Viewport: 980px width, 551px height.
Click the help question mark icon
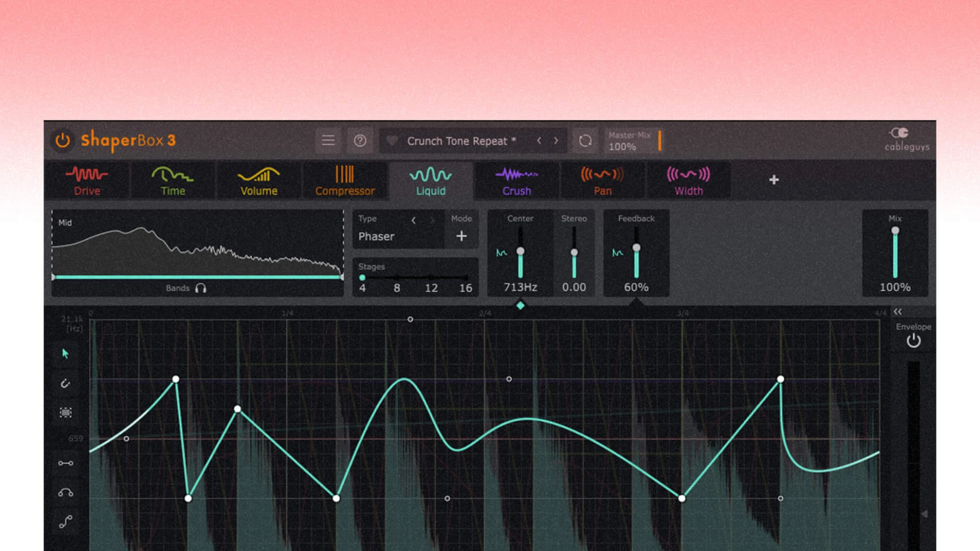point(360,140)
